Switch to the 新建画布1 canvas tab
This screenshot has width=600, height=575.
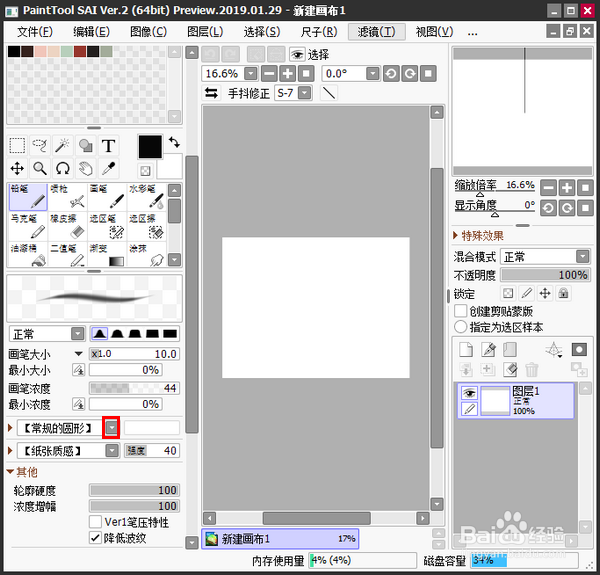[280, 539]
